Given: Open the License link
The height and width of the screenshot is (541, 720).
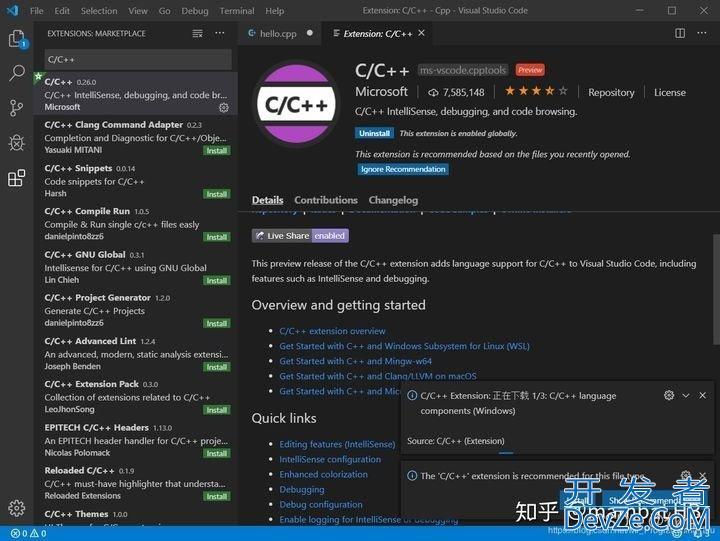Looking at the screenshot, I should (x=669, y=92).
